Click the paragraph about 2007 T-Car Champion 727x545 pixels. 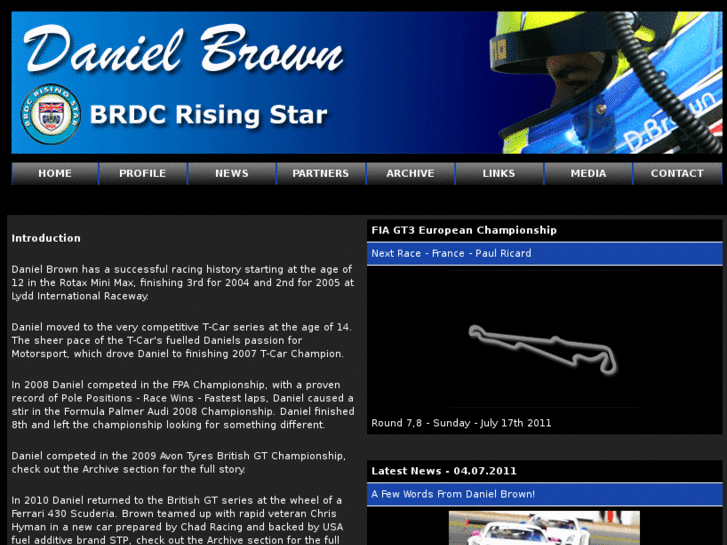tap(182, 340)
